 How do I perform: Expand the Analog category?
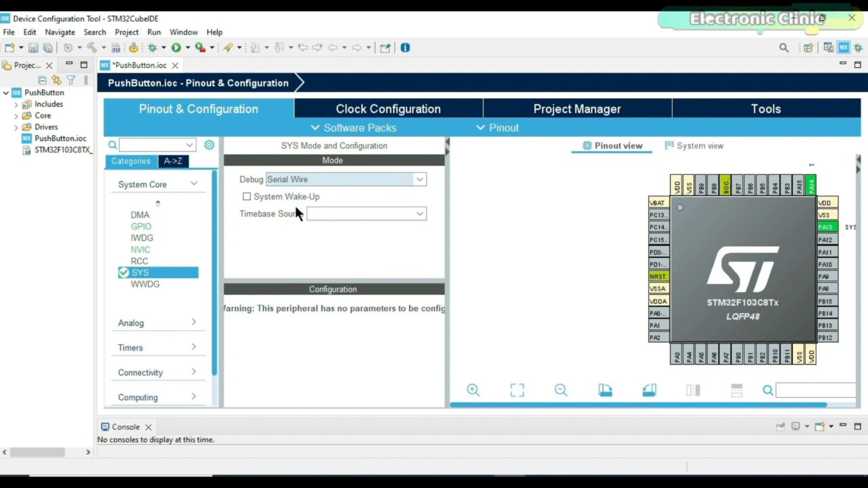coord(194,323)
